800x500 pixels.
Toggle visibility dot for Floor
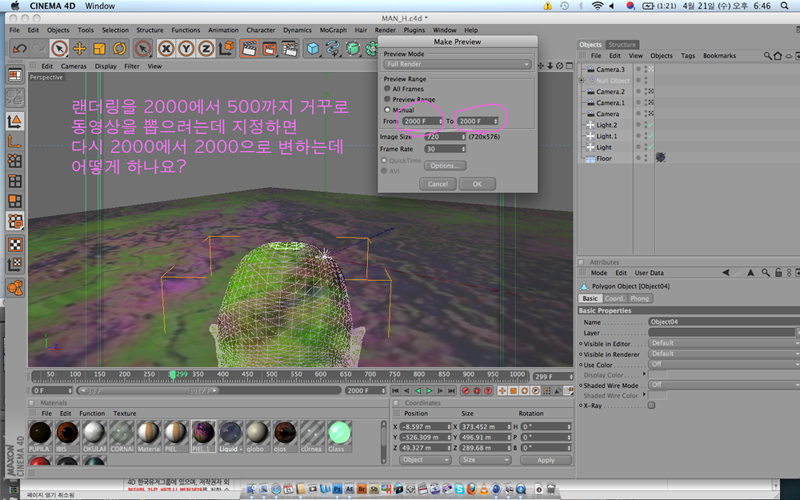(x=638, y=158)
